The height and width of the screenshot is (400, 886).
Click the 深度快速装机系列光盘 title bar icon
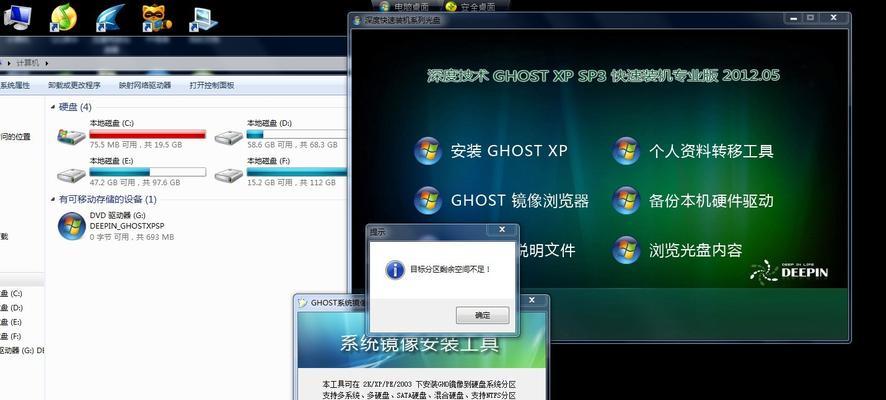click(x=357, y=20)
